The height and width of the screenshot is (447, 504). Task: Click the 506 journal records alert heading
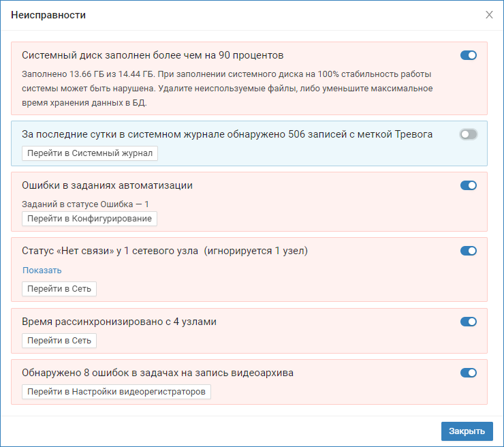(227, 134)
